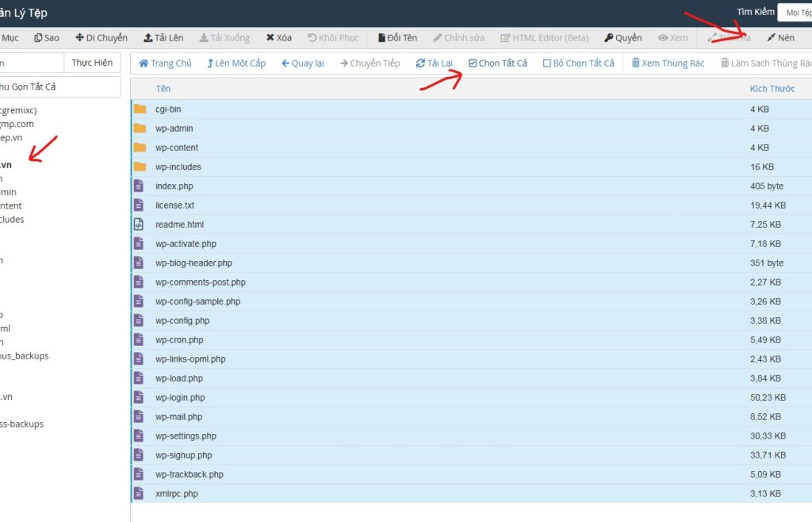
Task: Reload the file list with Tải Lại
Action: [x=434, y=63]
